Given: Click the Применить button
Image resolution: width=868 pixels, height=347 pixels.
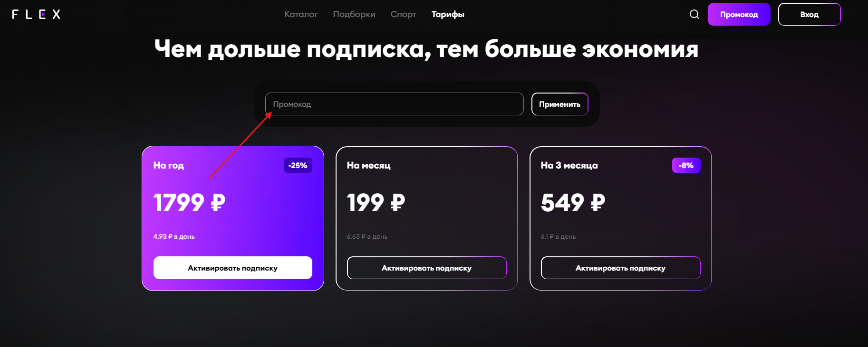Looking at the screenshot, I should (x=560, y=104).
